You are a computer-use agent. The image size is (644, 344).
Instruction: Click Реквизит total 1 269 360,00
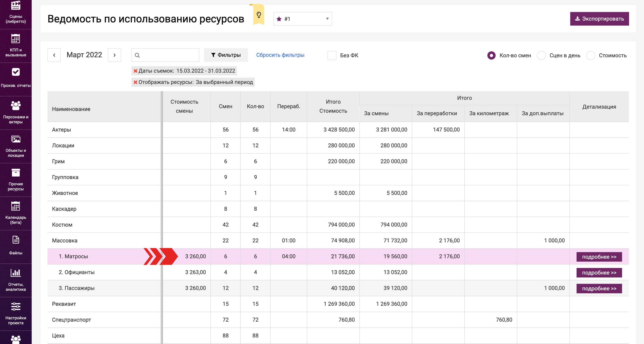(339, 304)
